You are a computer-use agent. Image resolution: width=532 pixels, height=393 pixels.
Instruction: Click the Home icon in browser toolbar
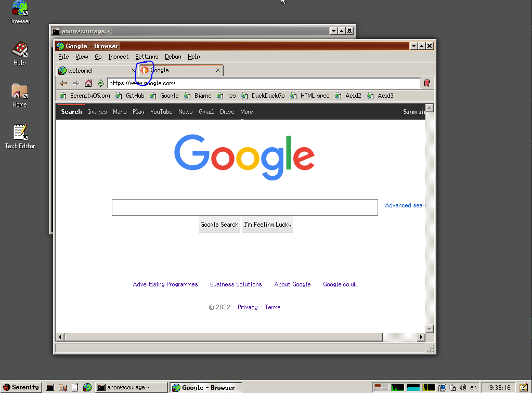pyautogui.click(x=88, y=83)
